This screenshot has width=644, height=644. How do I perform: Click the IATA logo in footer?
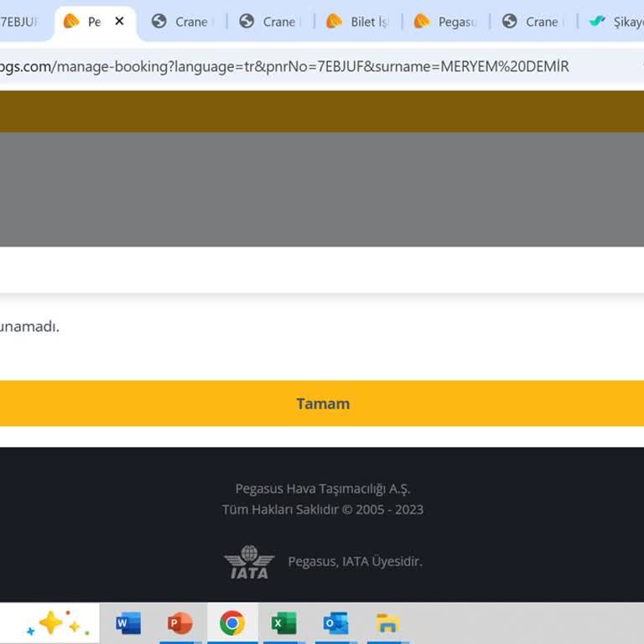(249, 562)
